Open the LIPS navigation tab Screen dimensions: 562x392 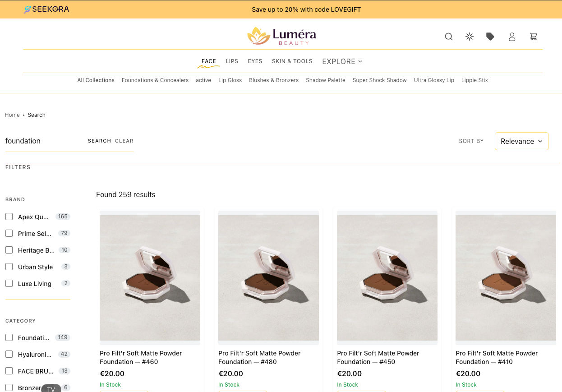click(232, 61)
